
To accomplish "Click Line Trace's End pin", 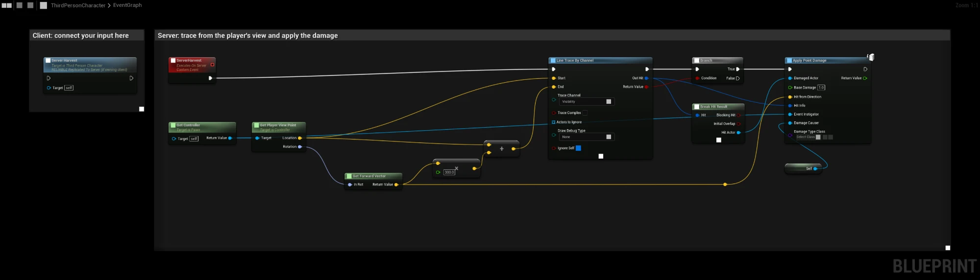I will point(554,87).
